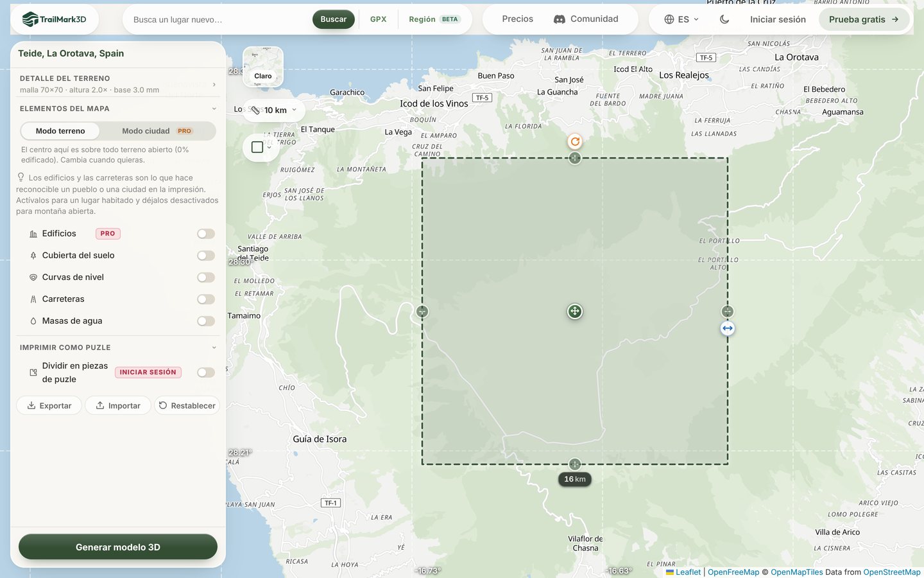924x578 pixels.
Task: Open GPX tab
Action: tap(379, 19)
